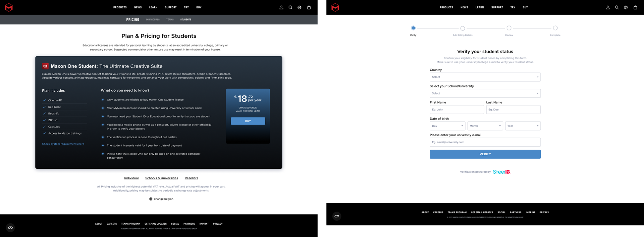The image size is (644, 237).
Task: Open Select your School/University dropdown
Action: (485, 93)
